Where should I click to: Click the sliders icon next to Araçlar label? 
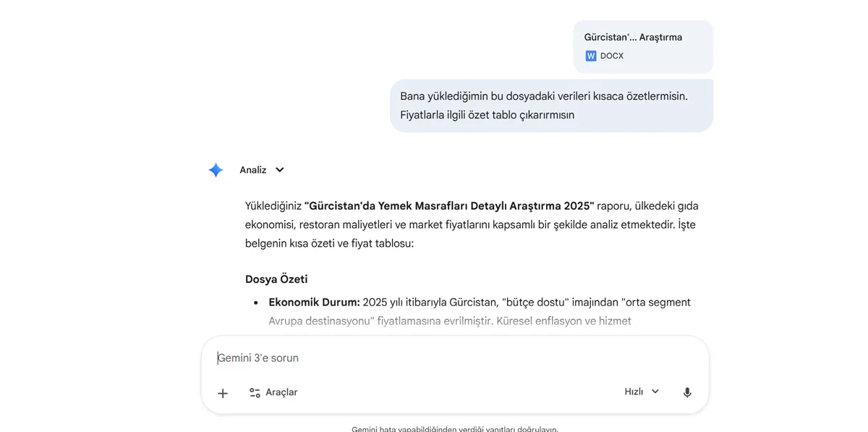tap(254, 392)
